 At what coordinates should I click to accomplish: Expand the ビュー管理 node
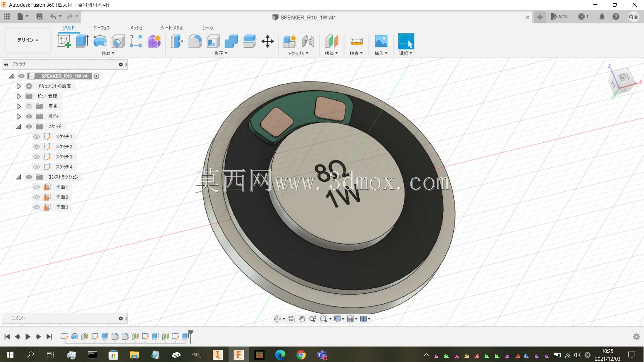(18, 96)
